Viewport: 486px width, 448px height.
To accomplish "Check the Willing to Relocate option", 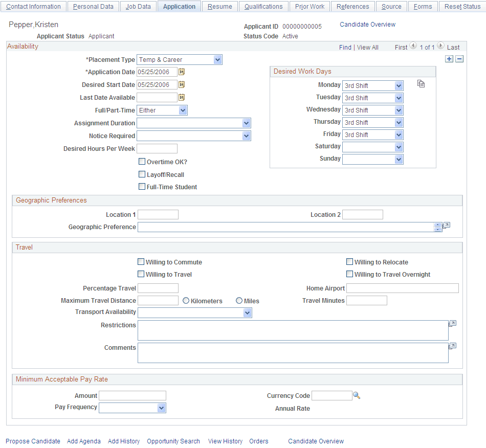I will point(350,262).
